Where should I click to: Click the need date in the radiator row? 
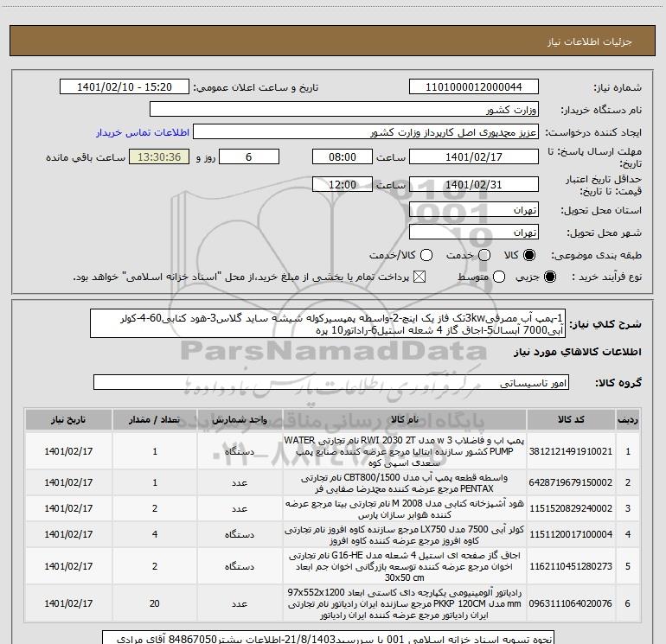[68, 603]
